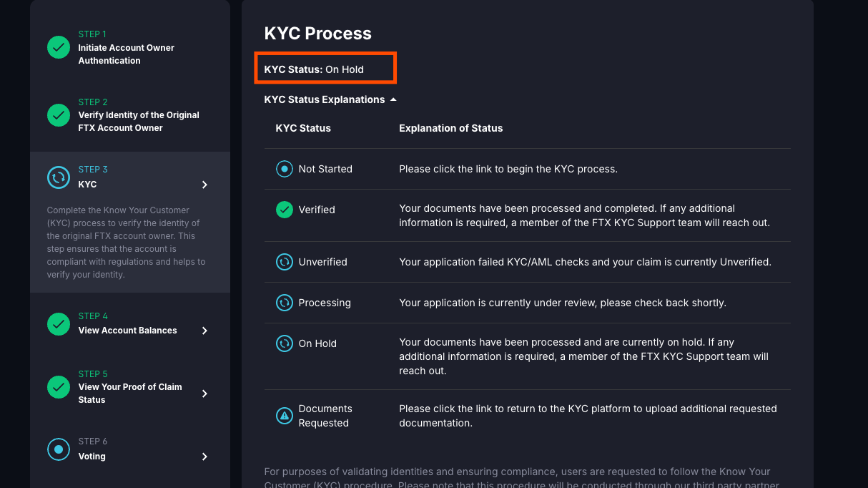This screenshot has width=868, height=488.
Task: Click the Step 1 green checkmark icon
Action: 59,47
